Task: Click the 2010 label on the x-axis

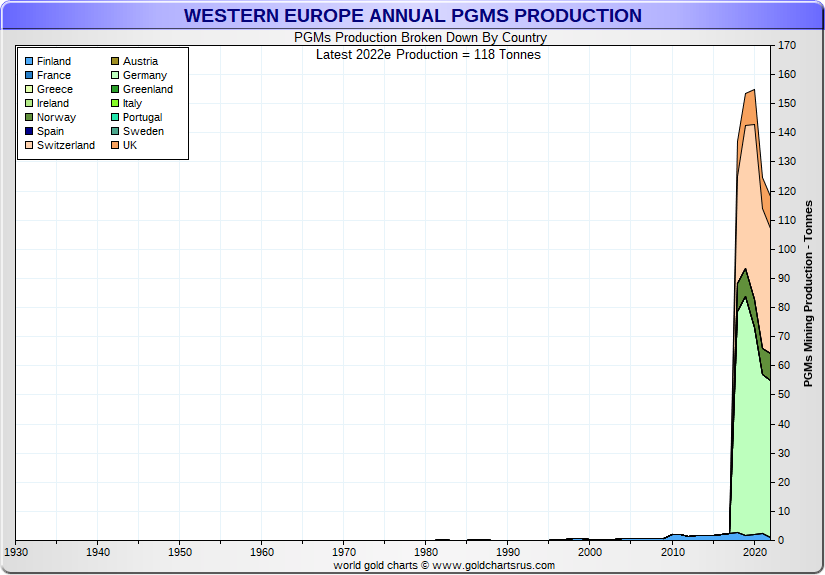Action: [x=673, y=552]
